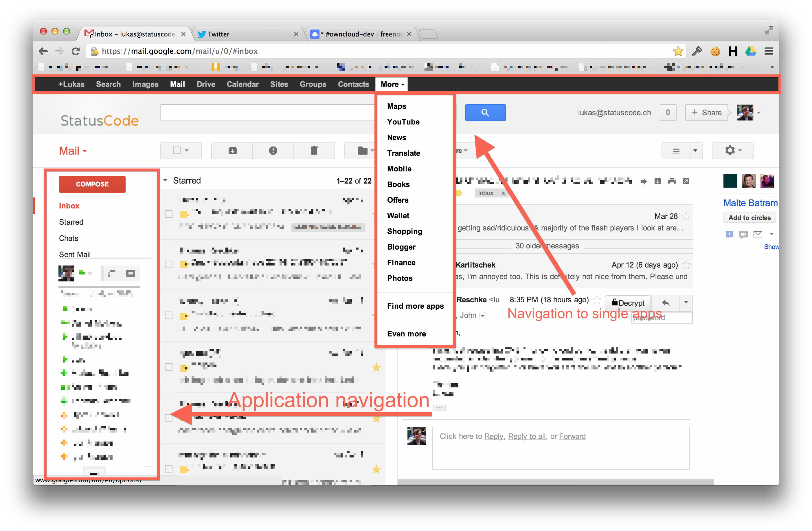
Task: Click the Decrypt button
Action: pyautogui.click(x=628, y=303)
